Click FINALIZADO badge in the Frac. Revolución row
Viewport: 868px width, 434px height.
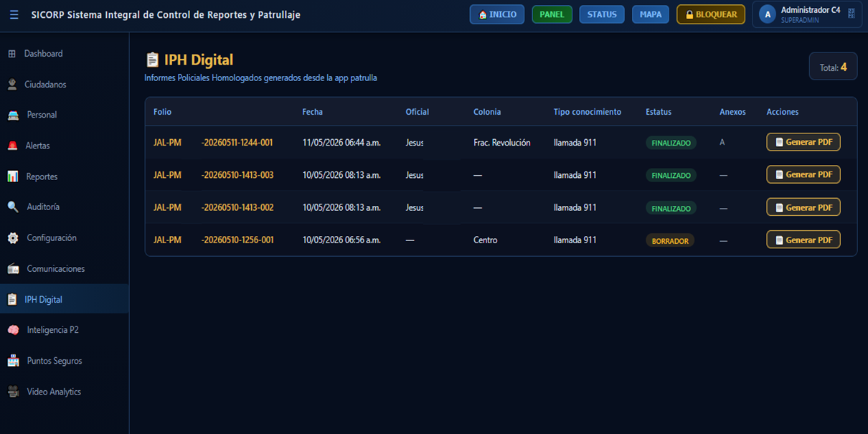click(x=671, y=143)
